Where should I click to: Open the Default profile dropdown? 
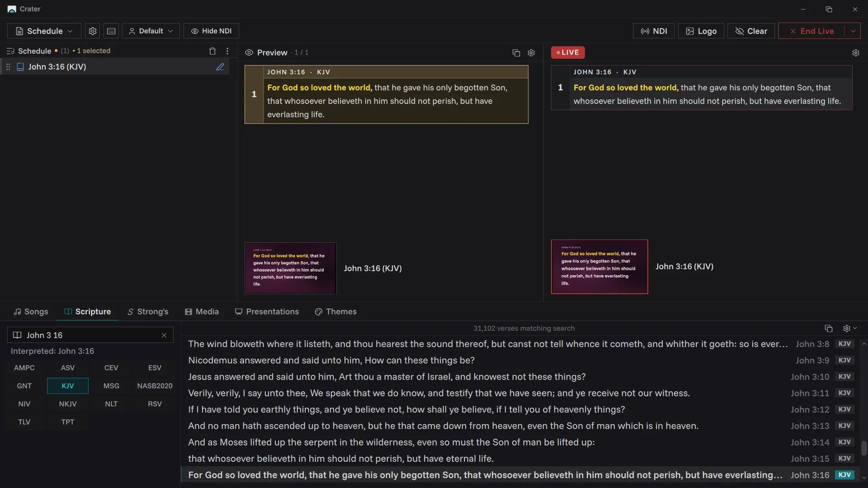(x=151, y=31)
